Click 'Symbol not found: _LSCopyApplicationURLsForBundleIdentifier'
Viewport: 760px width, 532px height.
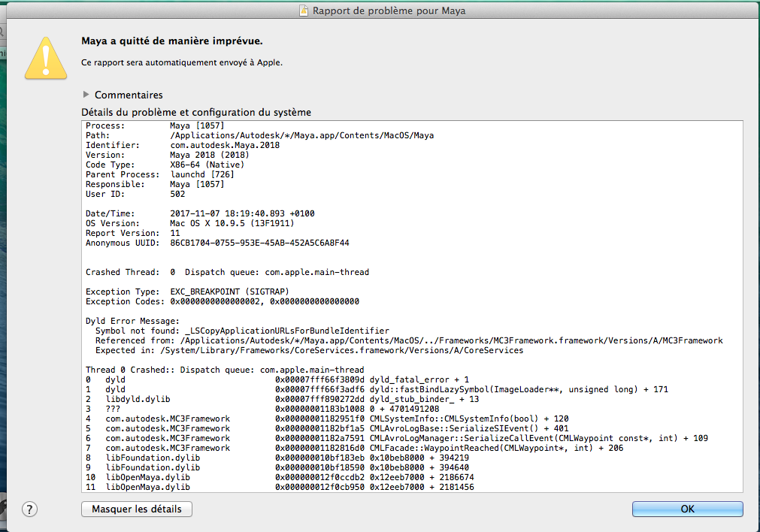(x=242, y=331)
